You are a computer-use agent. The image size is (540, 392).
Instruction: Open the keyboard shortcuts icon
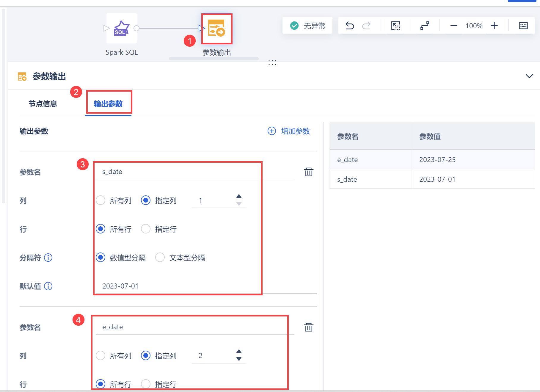click(523, 26)
